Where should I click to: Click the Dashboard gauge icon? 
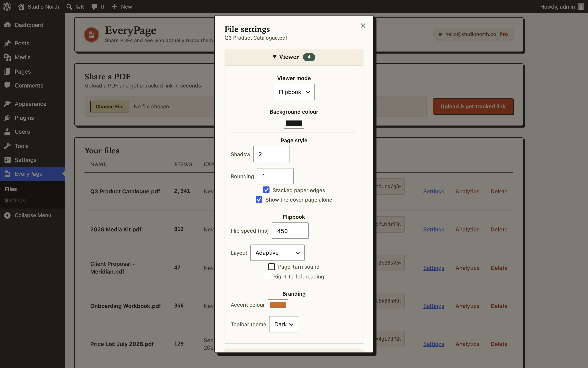pyautogui.click(x=8, y=25)
